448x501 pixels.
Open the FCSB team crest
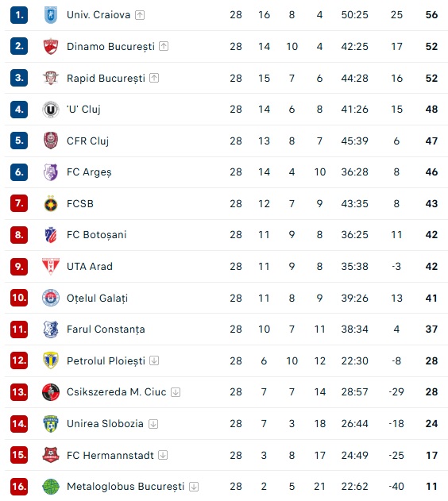pyautogui.click(x=51, y=203)
